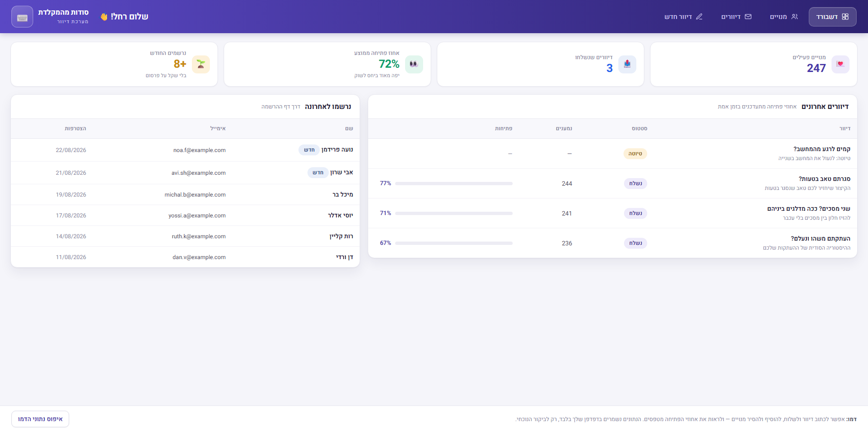Click the sprout icon on נרשמים החודש card
The height and width of the screenshot is (432, 868).
(201, 64)
